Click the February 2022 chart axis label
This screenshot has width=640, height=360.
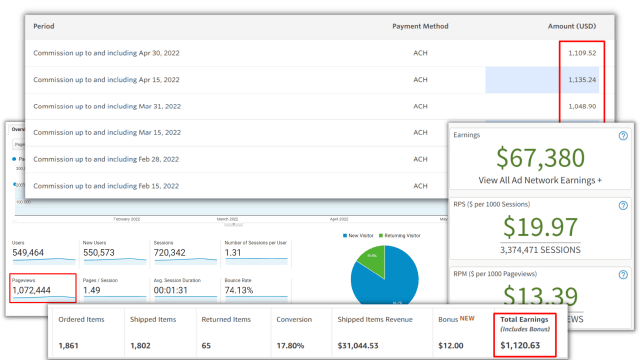[127, 219]
